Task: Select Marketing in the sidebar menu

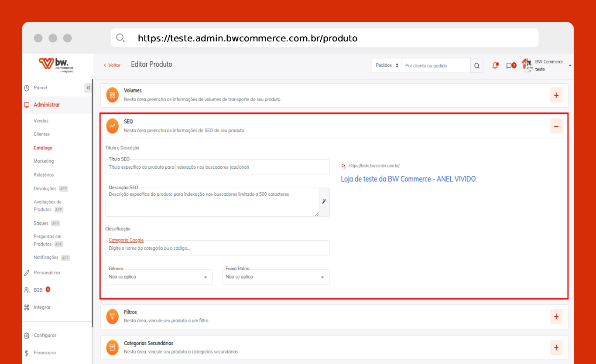Action: pos(44,161)
